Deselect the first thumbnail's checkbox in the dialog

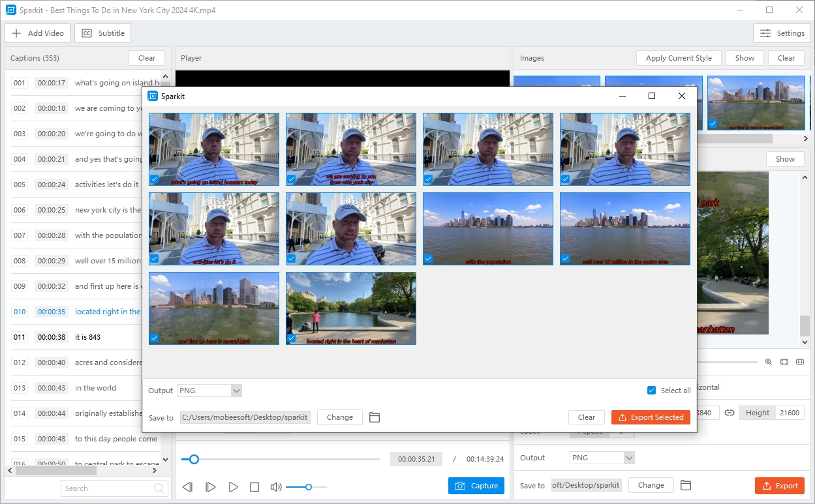(x=155, y=179)
